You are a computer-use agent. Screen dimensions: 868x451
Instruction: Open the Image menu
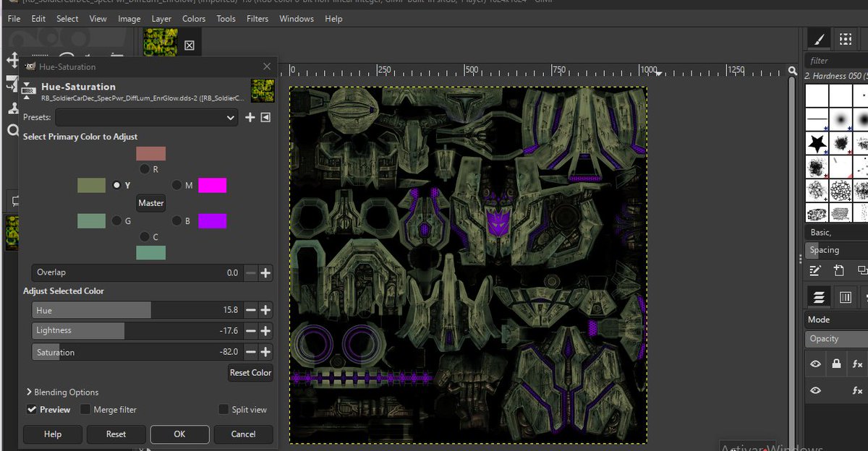(128, 19)
